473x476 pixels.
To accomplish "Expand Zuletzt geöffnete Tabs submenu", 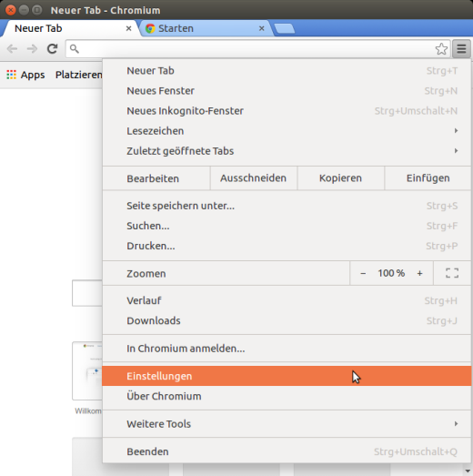I will click(x=287, y=150).
